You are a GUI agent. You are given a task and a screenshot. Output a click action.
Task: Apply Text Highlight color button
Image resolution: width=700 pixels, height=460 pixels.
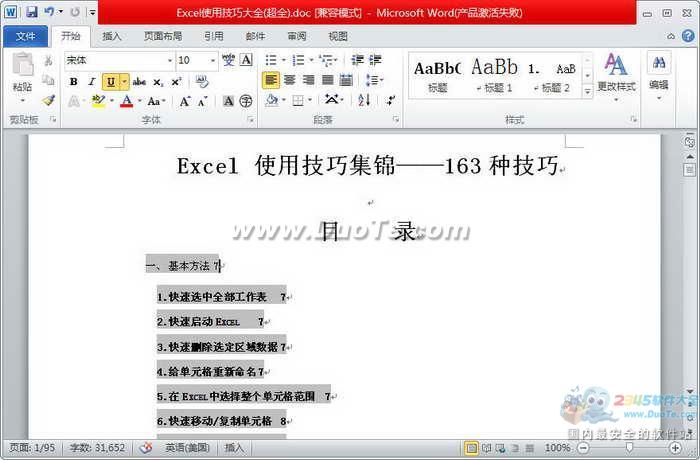coord(98,101)
